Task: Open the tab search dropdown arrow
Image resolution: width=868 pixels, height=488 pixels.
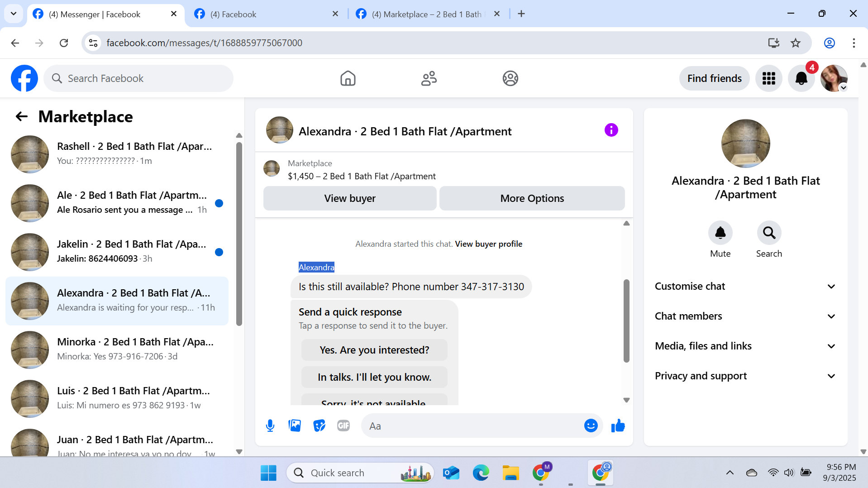Action: 14,14
